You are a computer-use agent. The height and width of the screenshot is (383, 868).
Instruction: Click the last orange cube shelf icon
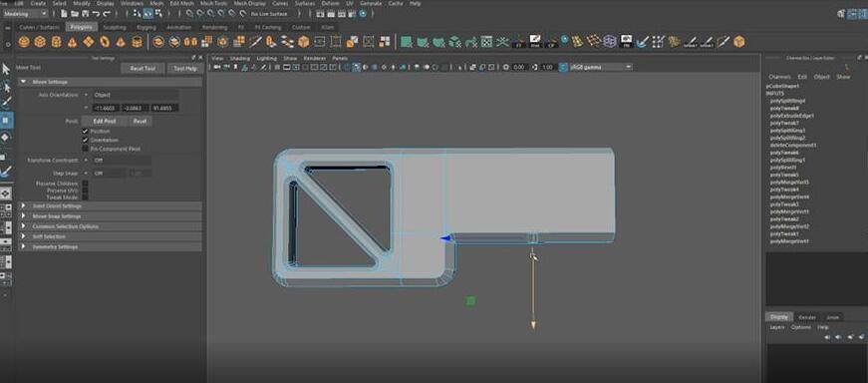coord(738,42)
